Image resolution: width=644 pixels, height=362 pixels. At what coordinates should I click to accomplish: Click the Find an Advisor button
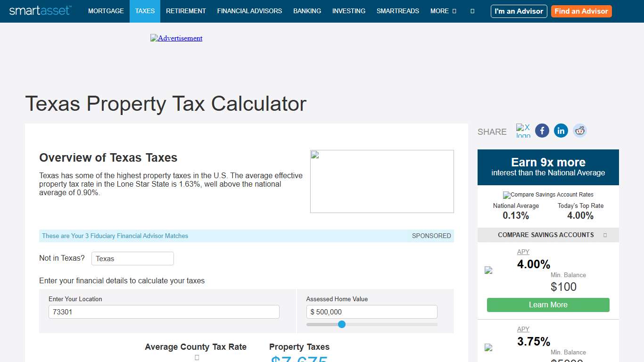pos(581,11)
